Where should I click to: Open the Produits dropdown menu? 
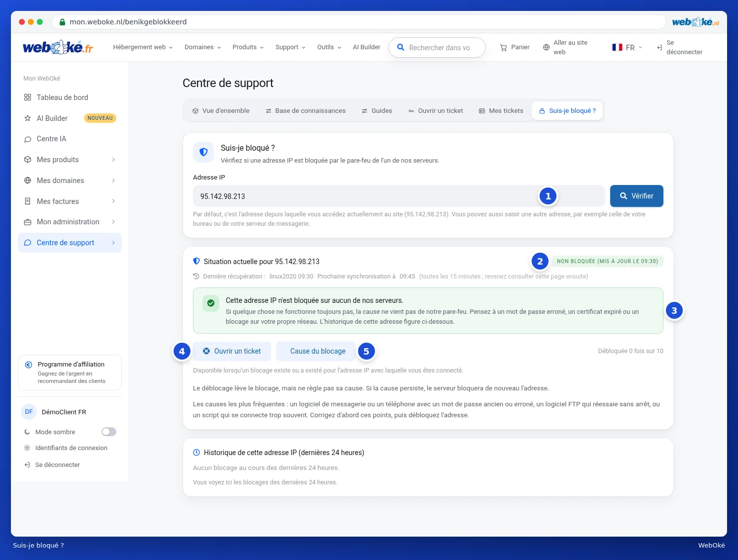[248, 47]
